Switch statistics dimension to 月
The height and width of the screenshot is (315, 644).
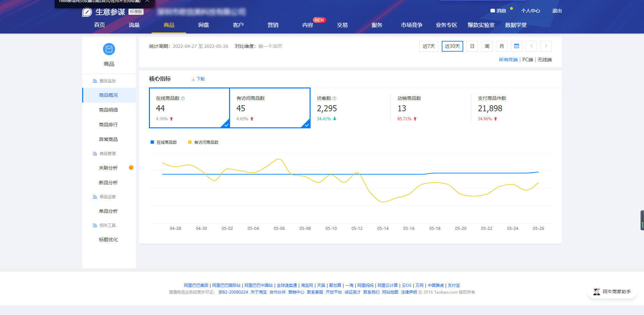click(501, 46)
